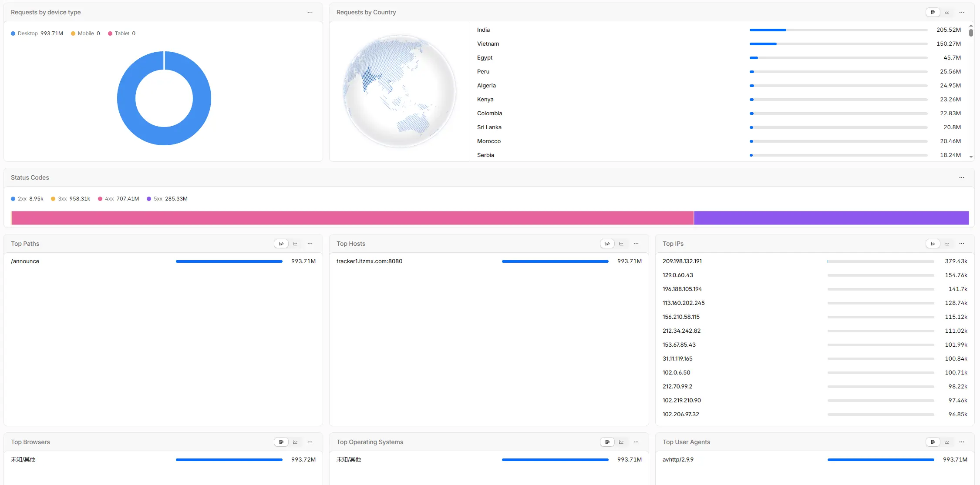
Task: Switch Top IPs panel to chart view
Action: pos(947,244)
